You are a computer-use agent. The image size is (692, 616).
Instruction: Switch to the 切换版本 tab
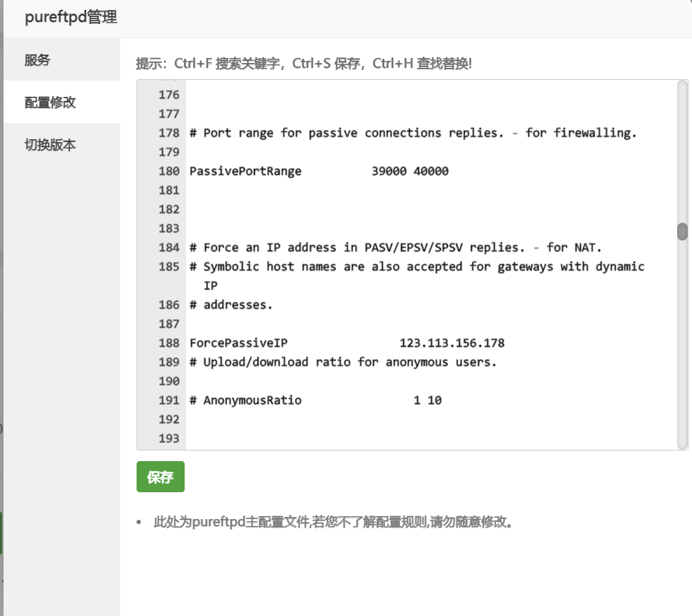62,144
